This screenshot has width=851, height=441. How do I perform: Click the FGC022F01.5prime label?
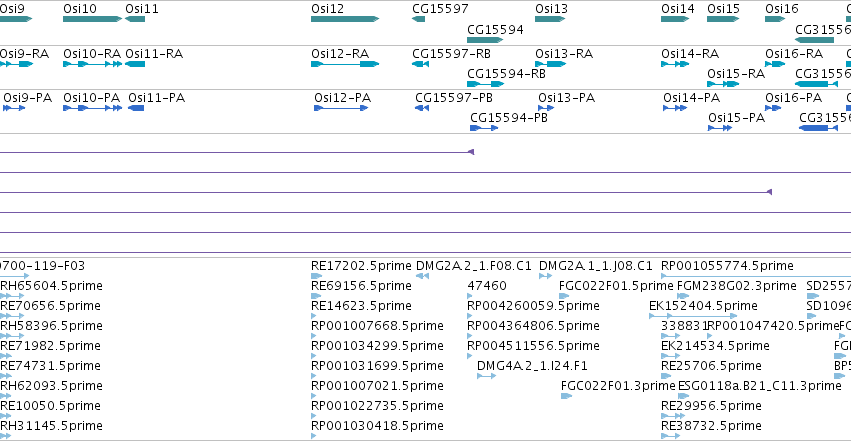(x=617, y=286)
